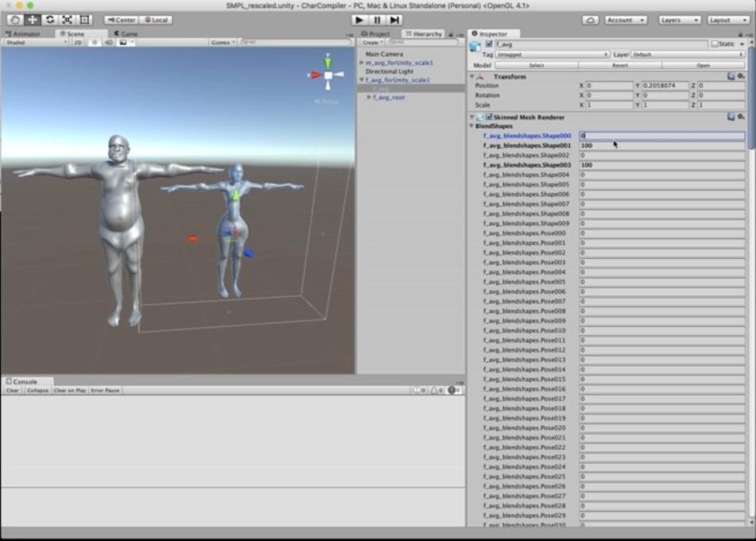This screenshot has height=541, width=756.
Task: Toggle the 2D scene view button
Action: 78,43
